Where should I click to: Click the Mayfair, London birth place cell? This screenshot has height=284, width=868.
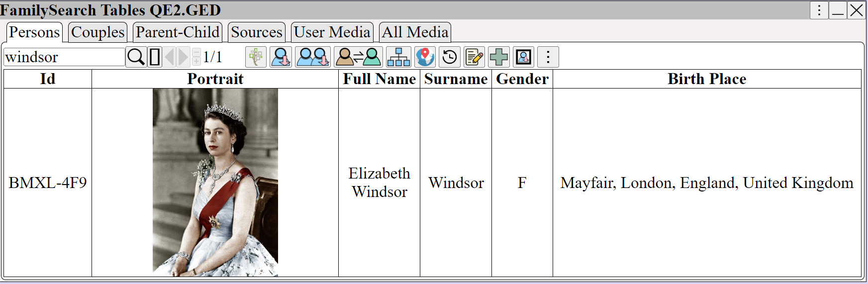707,183
